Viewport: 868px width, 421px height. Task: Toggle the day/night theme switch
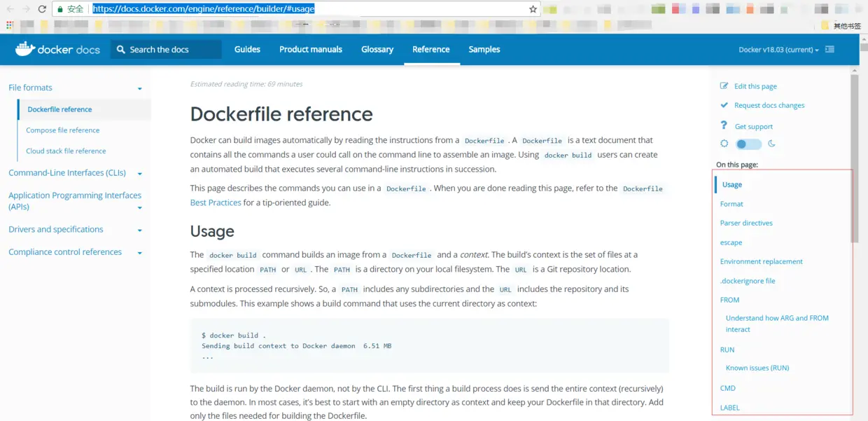[x=748, y=144]
